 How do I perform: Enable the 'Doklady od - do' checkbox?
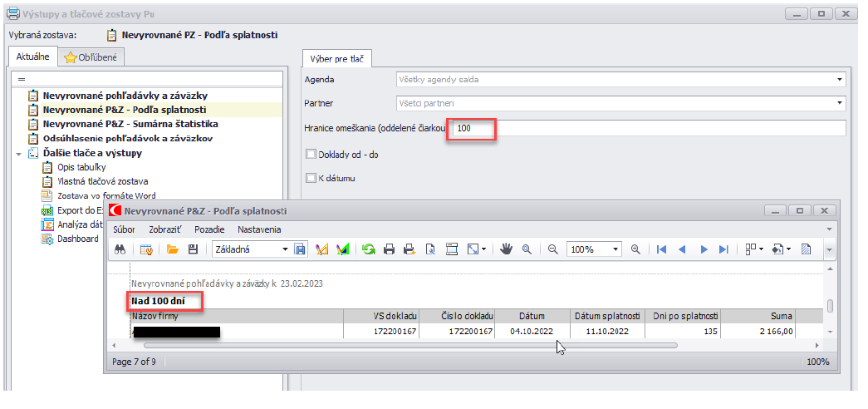point(311,154)
